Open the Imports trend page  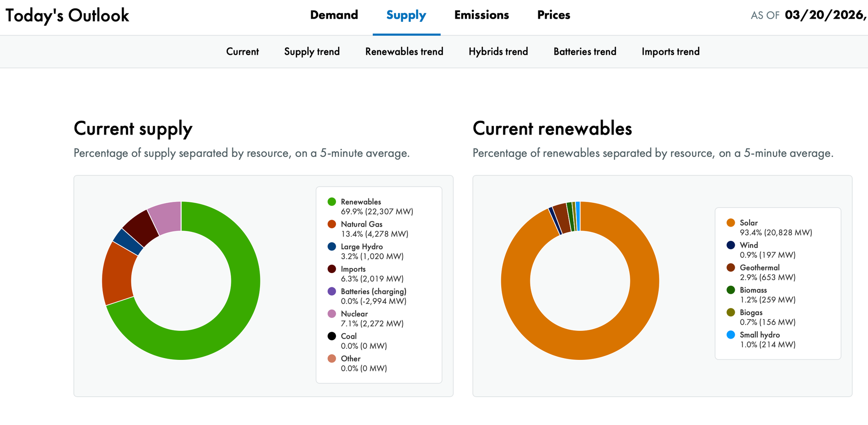[x=670, y=51]
